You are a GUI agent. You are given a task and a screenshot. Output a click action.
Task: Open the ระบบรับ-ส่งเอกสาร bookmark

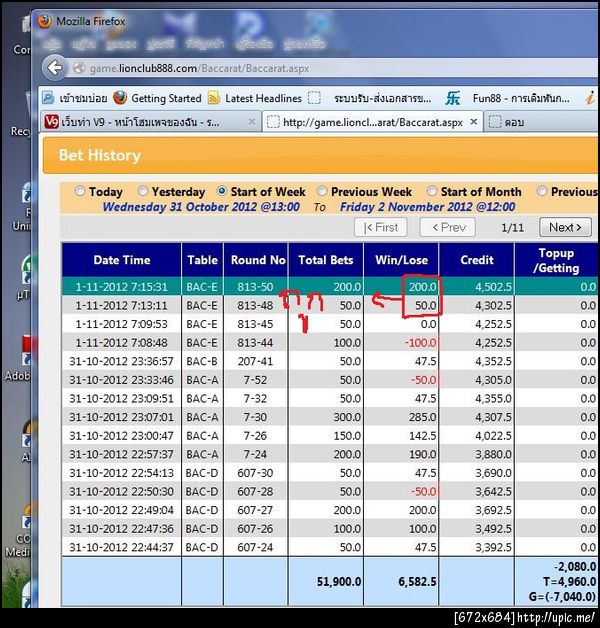370,98
